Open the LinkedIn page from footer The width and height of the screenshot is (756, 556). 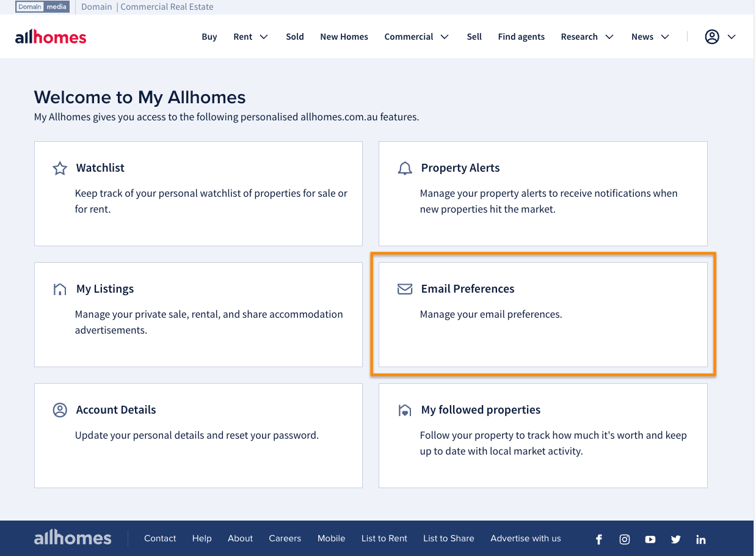[701, 539]
